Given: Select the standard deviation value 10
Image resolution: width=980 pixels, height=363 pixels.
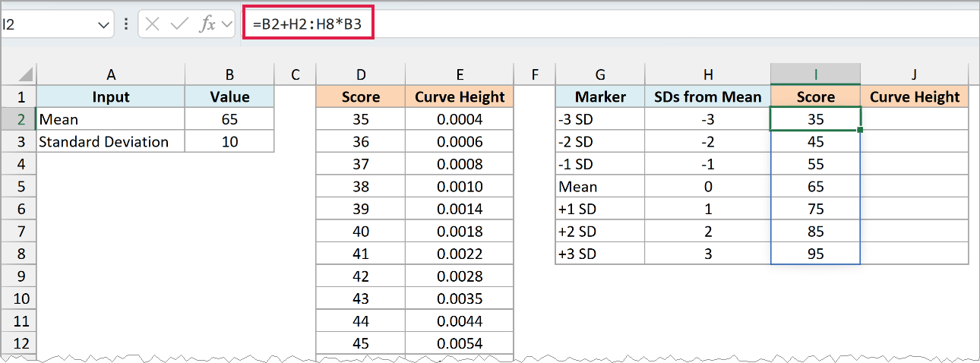Looking at the screenshot, I should [229, 141].
